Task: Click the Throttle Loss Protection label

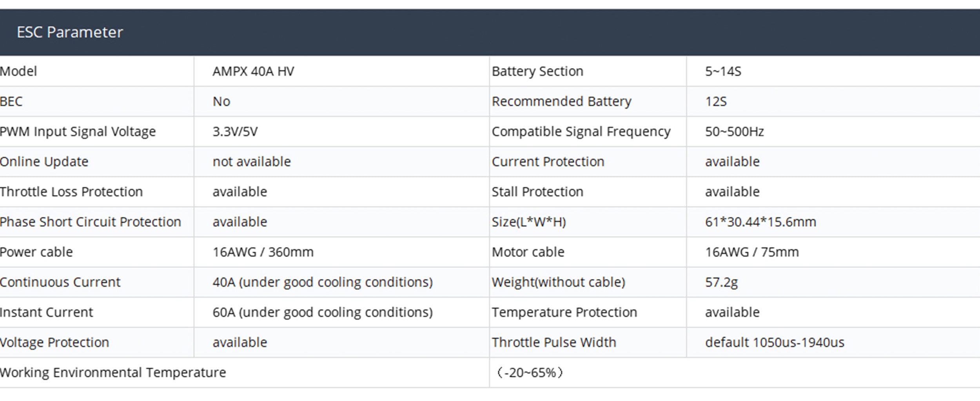Action: [x=71, y=192]
